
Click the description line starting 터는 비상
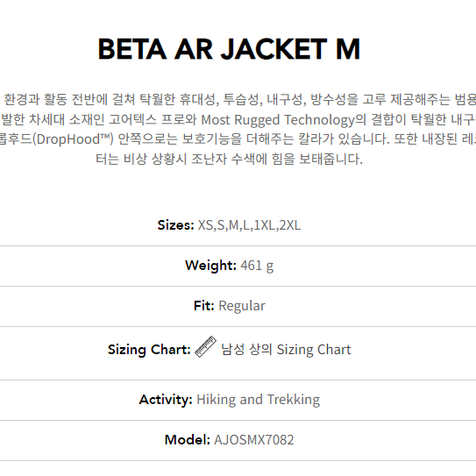[x=229, y=159]
